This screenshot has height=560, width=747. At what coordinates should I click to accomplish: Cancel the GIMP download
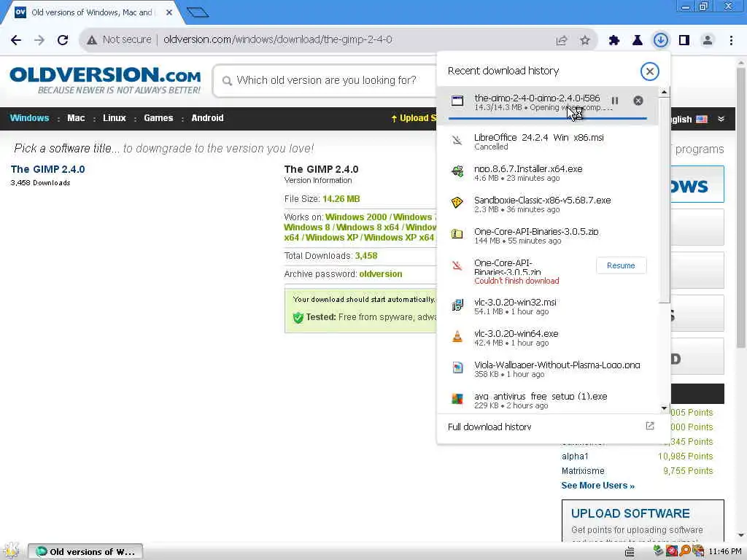point(638,101)
